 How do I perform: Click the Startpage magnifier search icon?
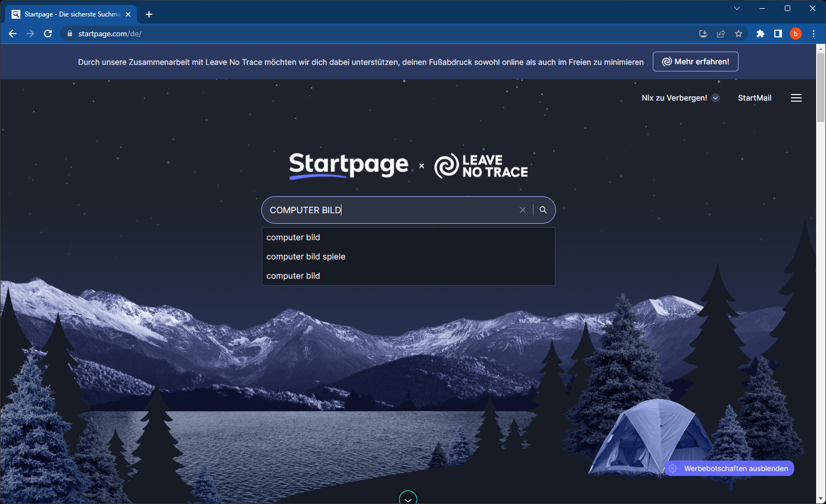pos(543,209)
